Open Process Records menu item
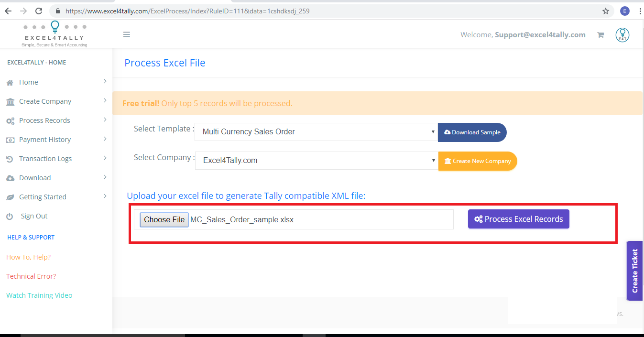 tap(44, 120)
